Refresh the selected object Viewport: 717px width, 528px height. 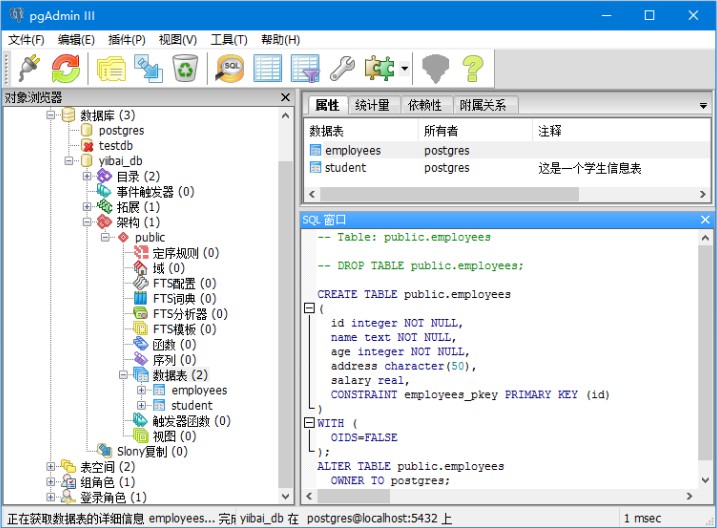point(65,69)
